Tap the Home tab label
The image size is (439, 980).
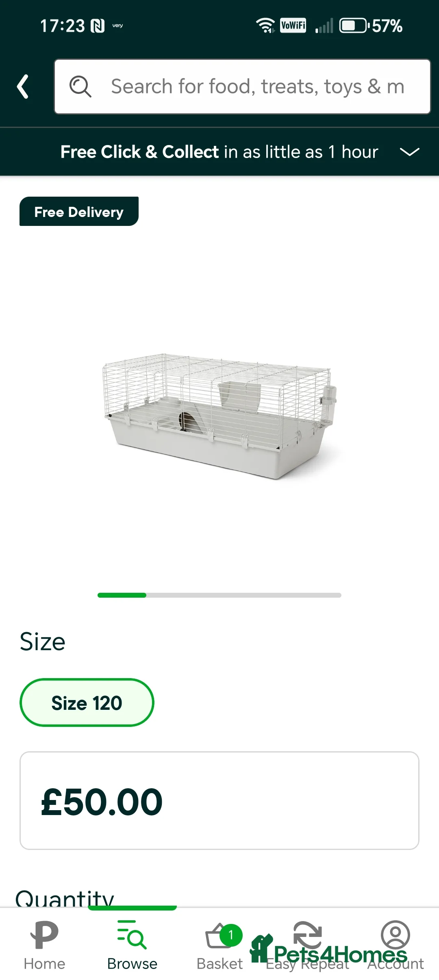pos(44,964)
